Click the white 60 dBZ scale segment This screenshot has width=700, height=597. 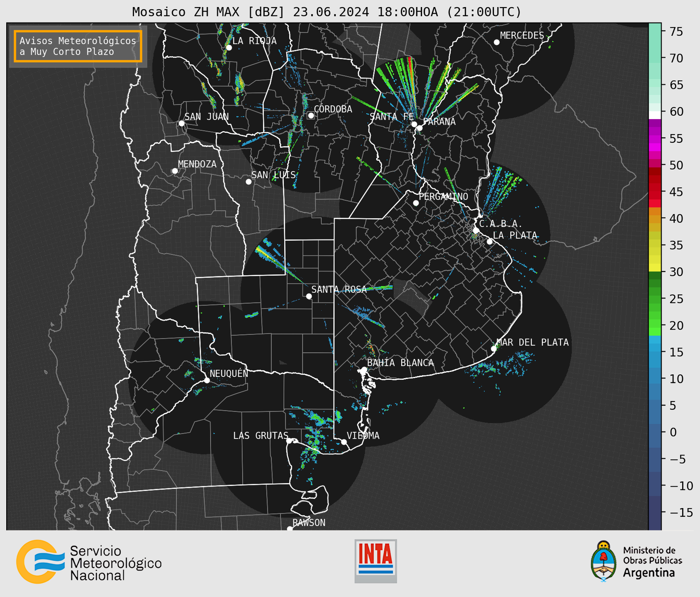(655, 115)
